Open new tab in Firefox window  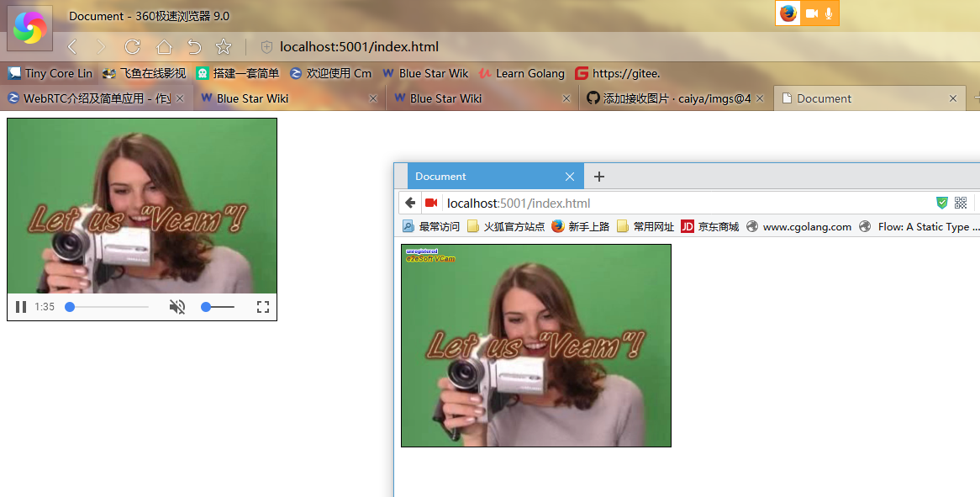[x=598, y=177]
